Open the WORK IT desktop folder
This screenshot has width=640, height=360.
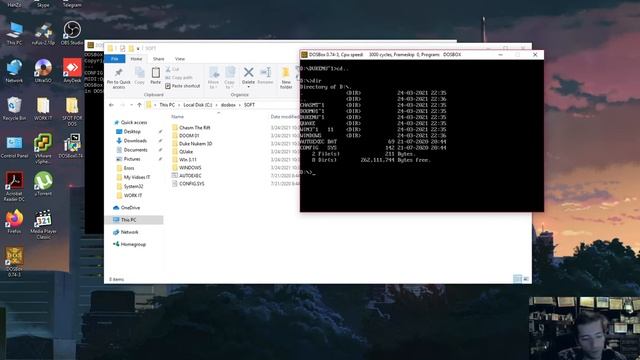tap(43, 109)
